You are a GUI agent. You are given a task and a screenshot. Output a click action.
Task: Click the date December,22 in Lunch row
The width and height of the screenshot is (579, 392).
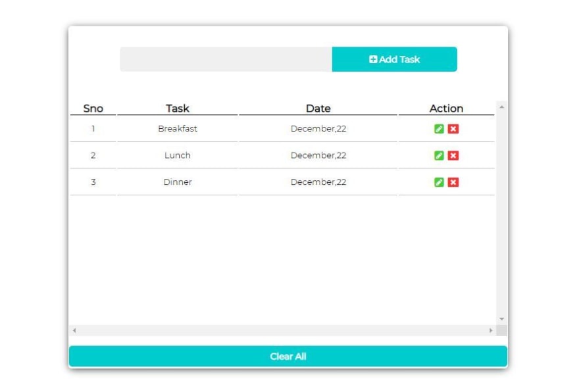(318, 155)
